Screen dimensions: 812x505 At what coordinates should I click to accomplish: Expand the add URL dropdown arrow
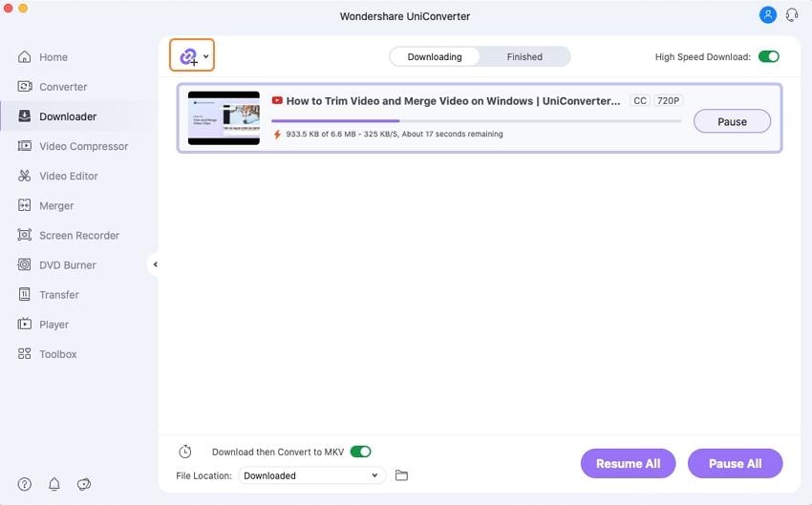point(206,56)
